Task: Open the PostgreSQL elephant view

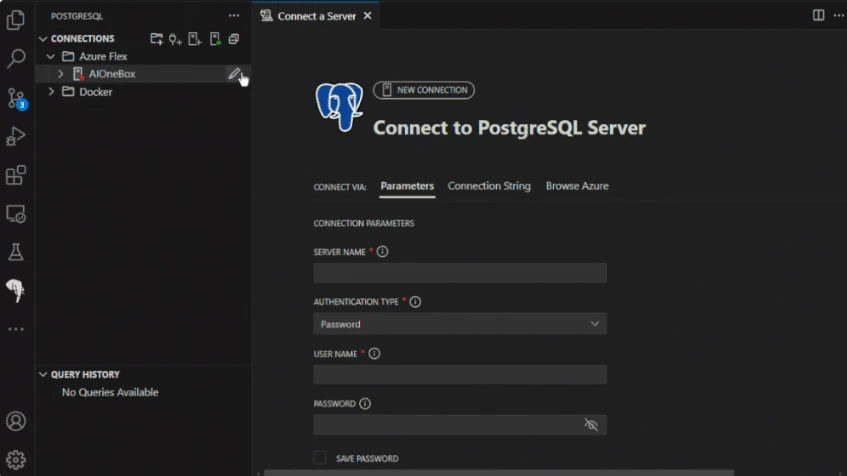Action: (16, 291)
